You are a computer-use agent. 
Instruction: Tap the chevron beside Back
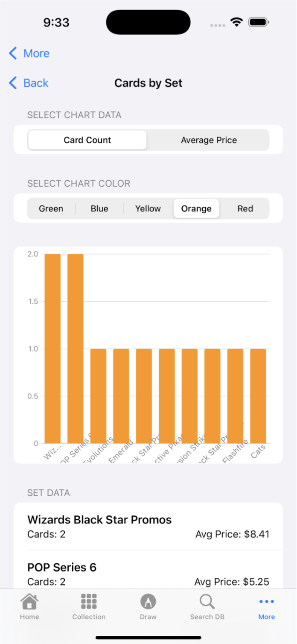13,83
